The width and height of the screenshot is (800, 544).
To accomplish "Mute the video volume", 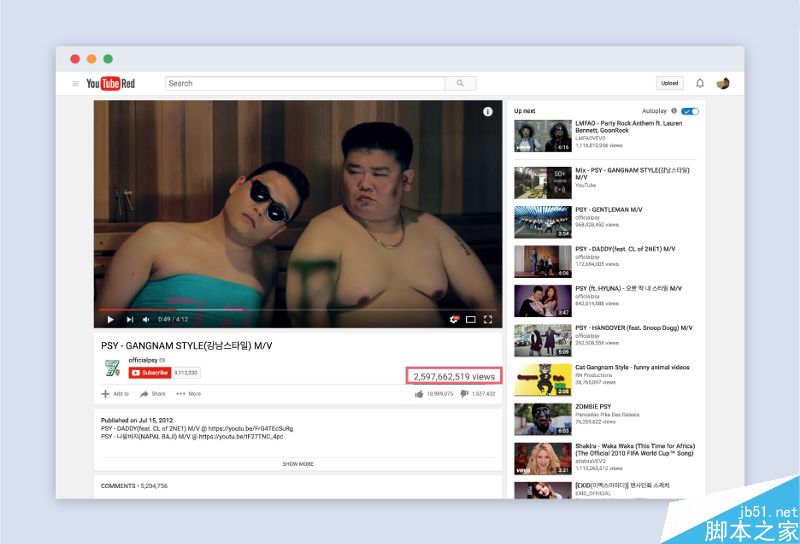I will point(146,319).
